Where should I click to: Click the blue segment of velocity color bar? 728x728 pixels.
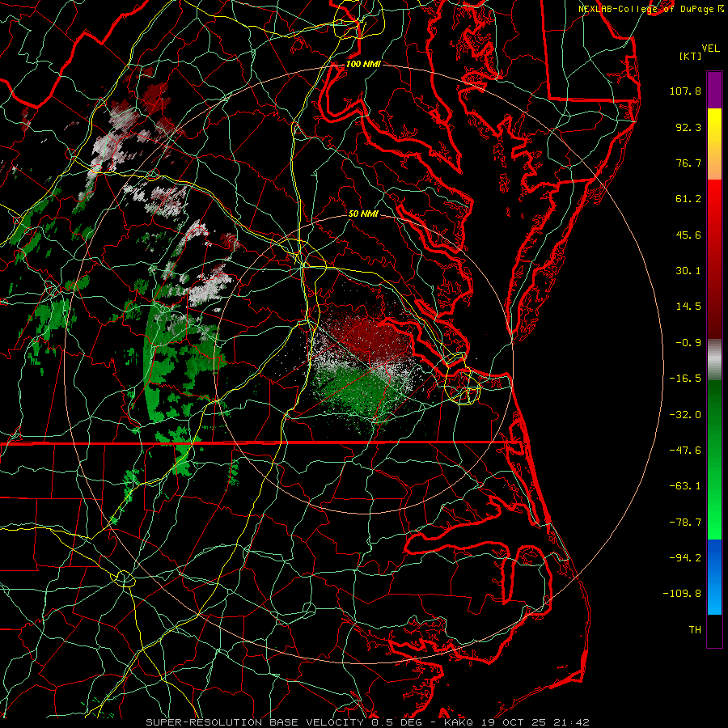[x=714, y=577]
